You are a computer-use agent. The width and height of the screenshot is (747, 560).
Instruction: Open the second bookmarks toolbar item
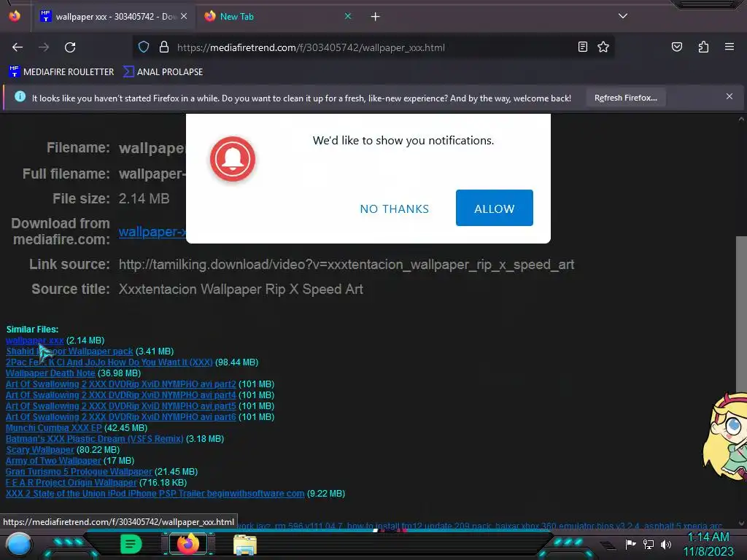163,72
